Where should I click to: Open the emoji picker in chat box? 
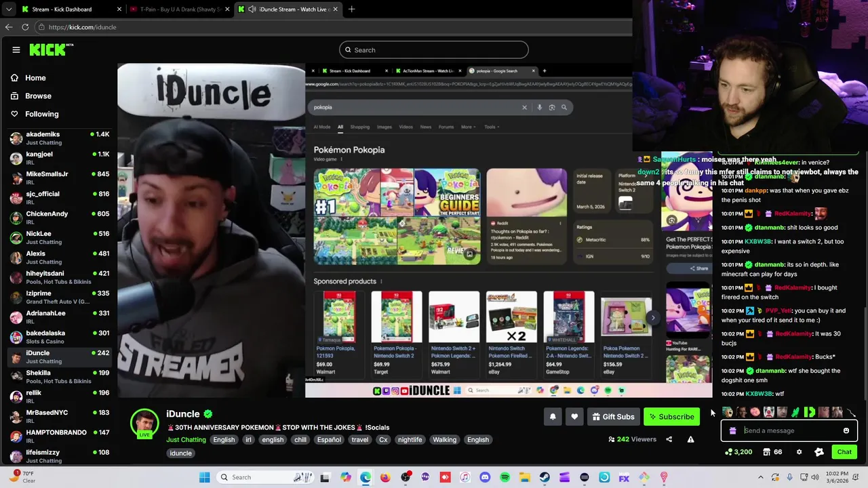coord(846,430)
